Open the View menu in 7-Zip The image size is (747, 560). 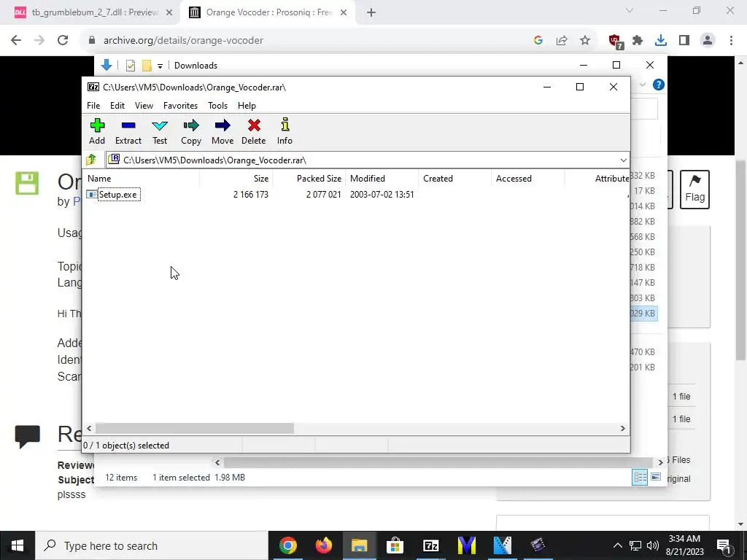144,106
